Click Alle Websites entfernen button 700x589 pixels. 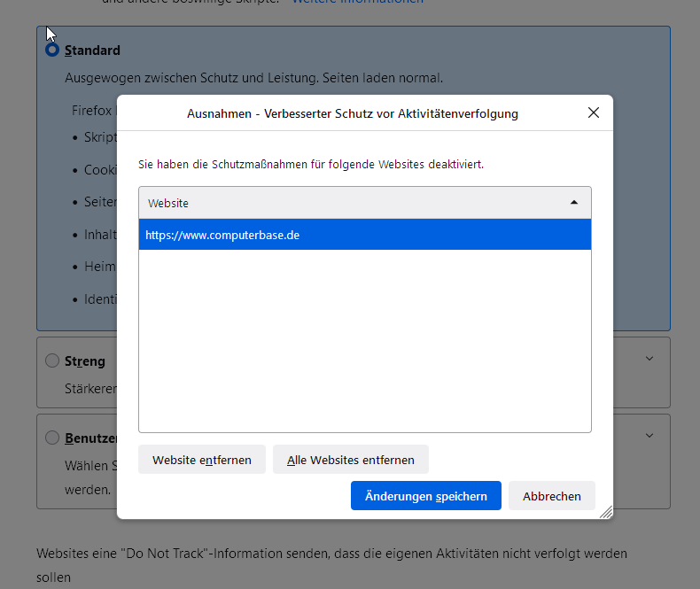click(351, 460)
